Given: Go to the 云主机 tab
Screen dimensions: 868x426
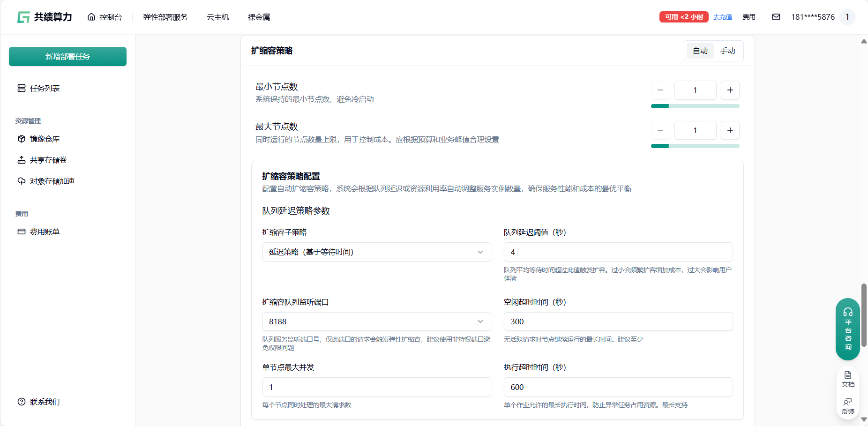Looking at the screenshot, I should 217,17.
